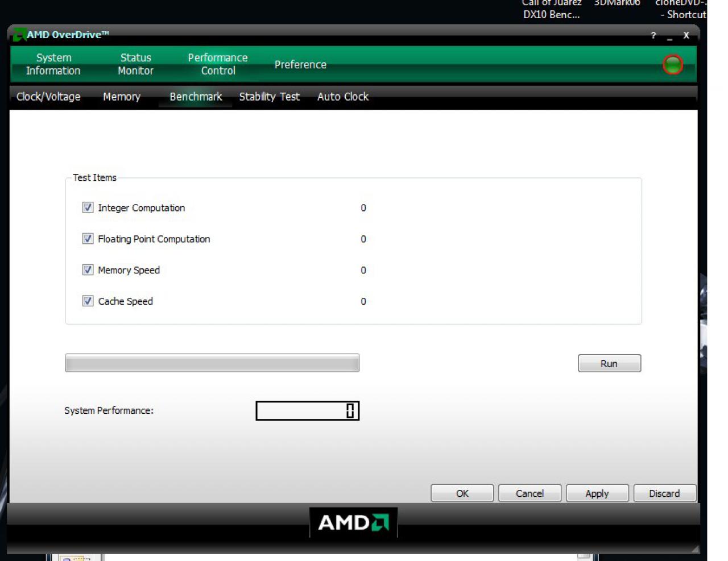This screenshot has height=561, width=728.
Task: Switch to the Clock/Voltage tab
Action: [48, 97]
